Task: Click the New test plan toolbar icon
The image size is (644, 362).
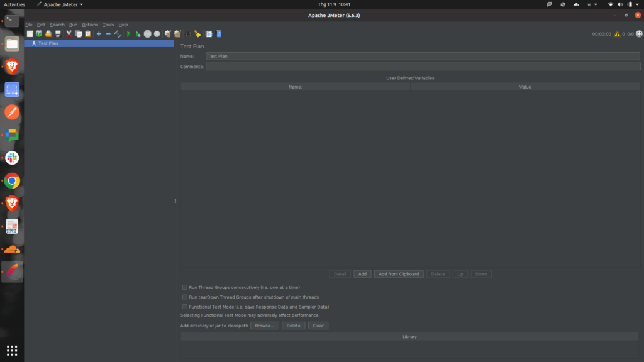Action: coord(30,34)
